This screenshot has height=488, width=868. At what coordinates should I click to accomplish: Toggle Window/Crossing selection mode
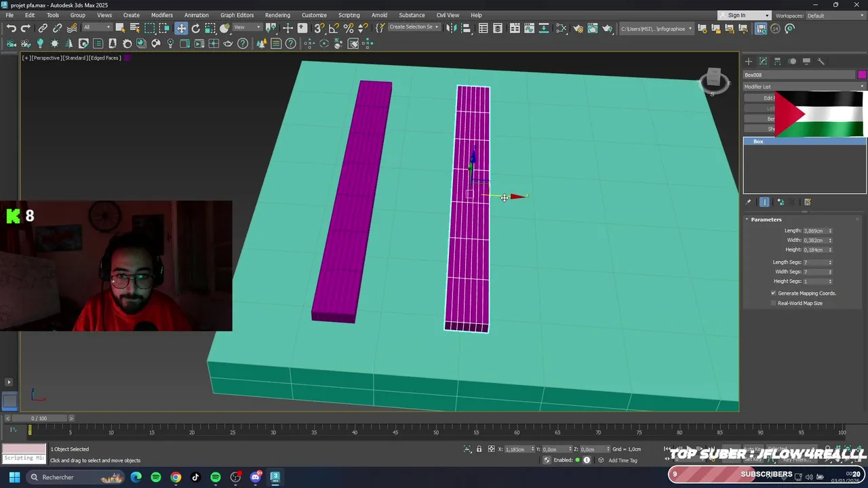[x=165, y=28]
